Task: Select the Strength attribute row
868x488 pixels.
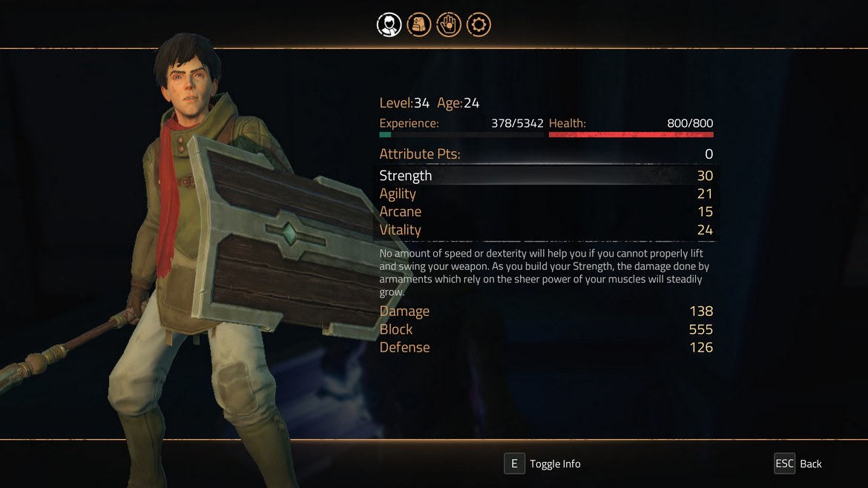Action: coord(546,175)
